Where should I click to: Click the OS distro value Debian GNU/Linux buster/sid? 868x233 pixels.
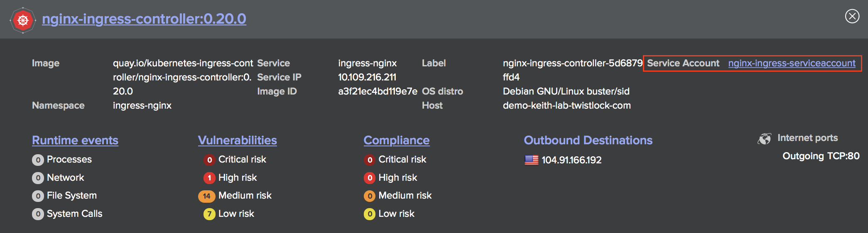click(x=566, y=91)
